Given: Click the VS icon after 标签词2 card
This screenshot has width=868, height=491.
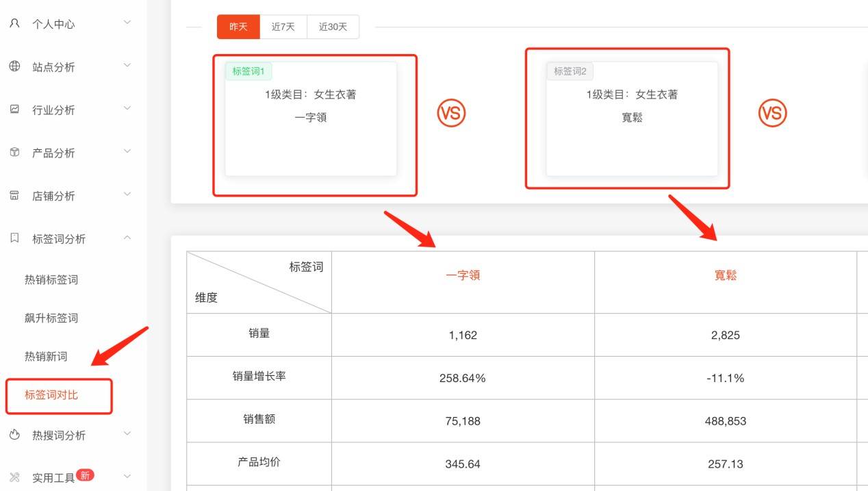Looking at the screenshot, I should click(772, 113).
